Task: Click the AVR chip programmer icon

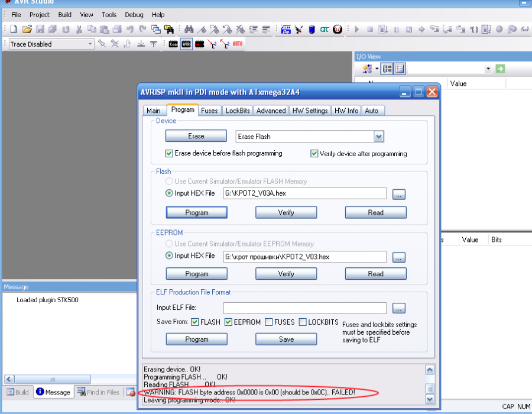Action: [x=186, y=44]
